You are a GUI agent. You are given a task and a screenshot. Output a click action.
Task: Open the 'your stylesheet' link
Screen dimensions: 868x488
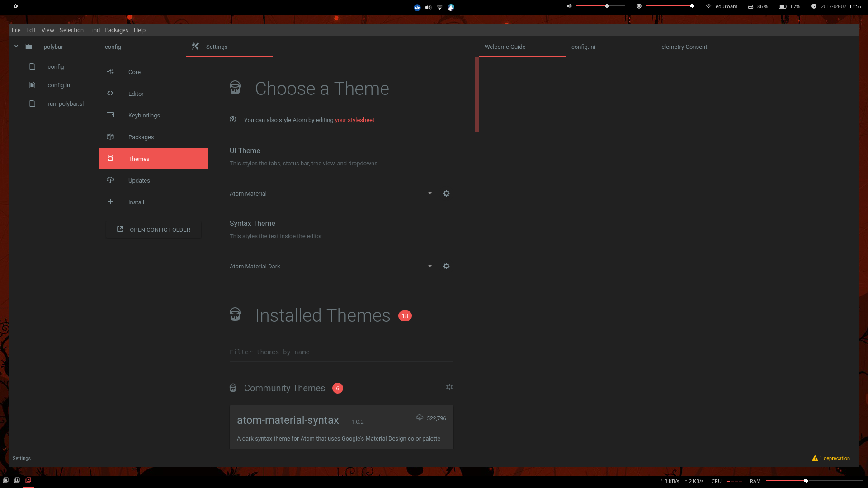(x=354, y=120)
